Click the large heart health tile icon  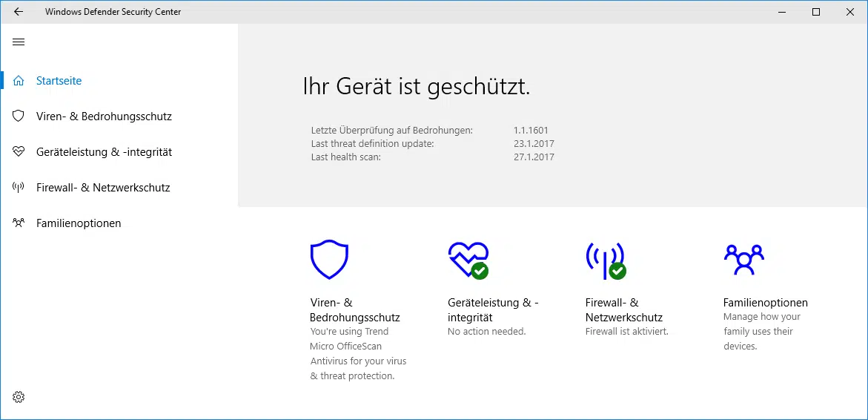[x=468, y=259]
